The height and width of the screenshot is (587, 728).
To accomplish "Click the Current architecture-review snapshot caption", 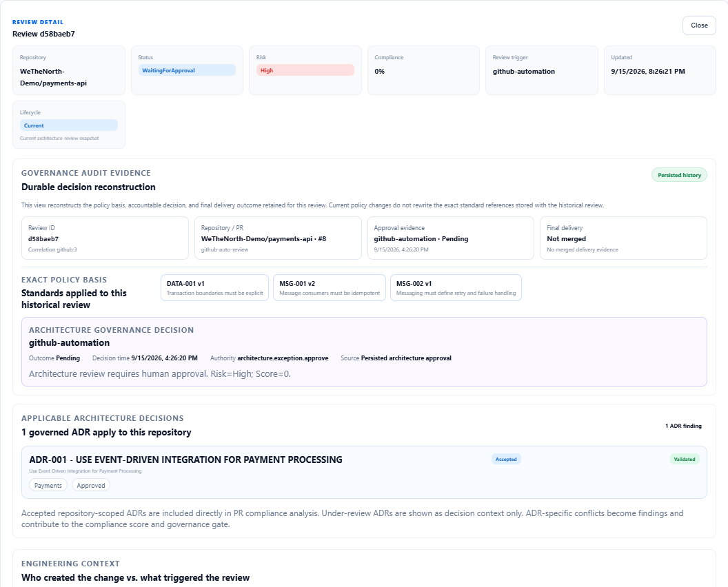I will click(x=59, y=138).
